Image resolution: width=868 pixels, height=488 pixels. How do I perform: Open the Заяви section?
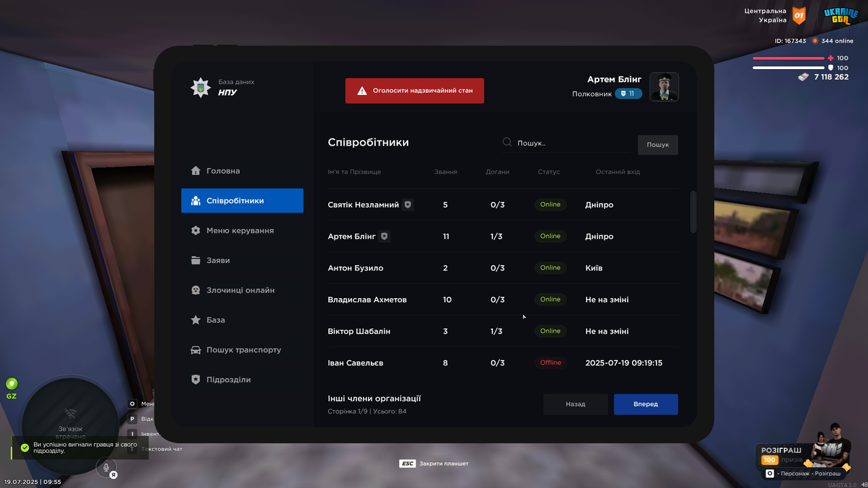[x=242, y=260]
